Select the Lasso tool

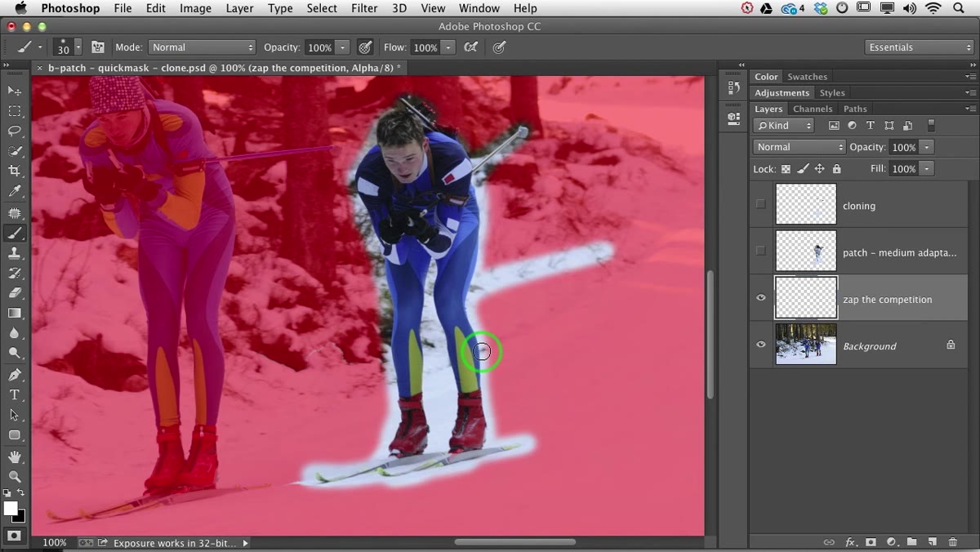coord(15,131)
